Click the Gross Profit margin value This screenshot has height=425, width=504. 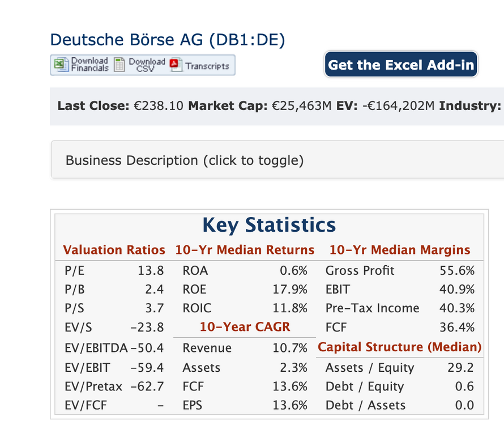tap(457, 270)
